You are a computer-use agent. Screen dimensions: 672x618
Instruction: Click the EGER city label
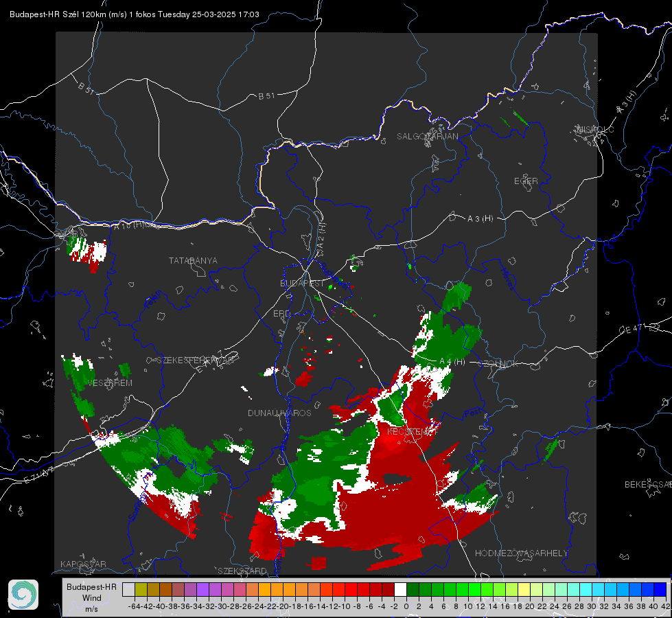(526, 181)
